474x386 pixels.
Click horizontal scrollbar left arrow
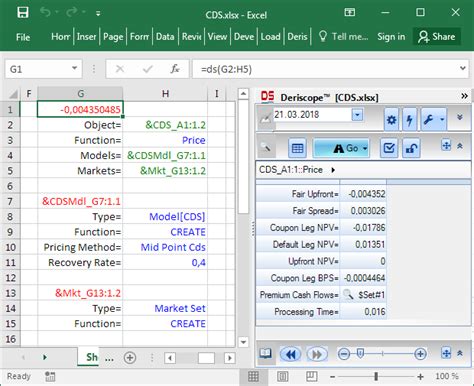pos(170,358)
